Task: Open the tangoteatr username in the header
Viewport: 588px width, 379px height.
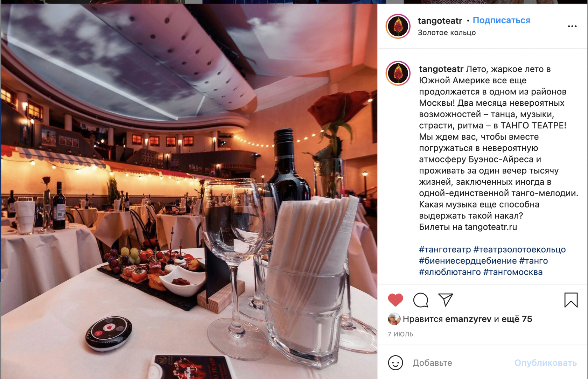Action: 440,21
